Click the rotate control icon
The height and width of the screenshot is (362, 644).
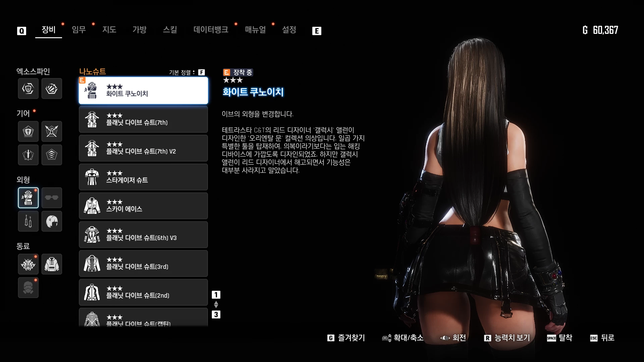445,338
